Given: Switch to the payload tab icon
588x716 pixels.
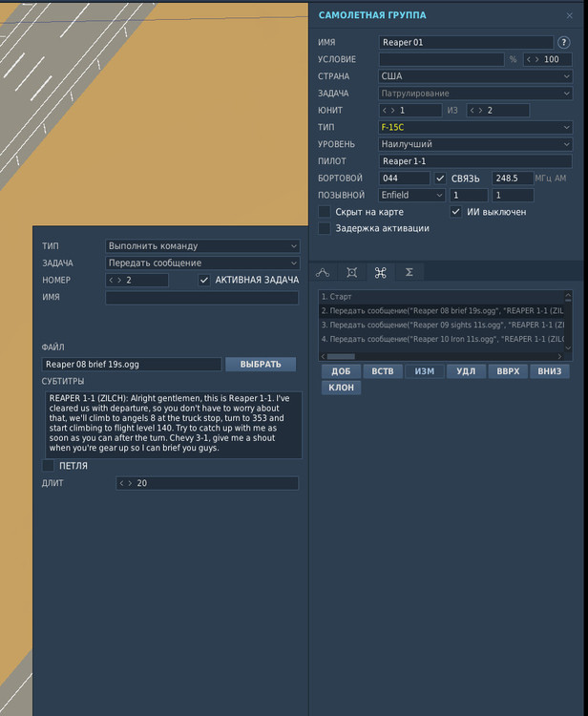Looking at the screenshot, I should [351, 273].
